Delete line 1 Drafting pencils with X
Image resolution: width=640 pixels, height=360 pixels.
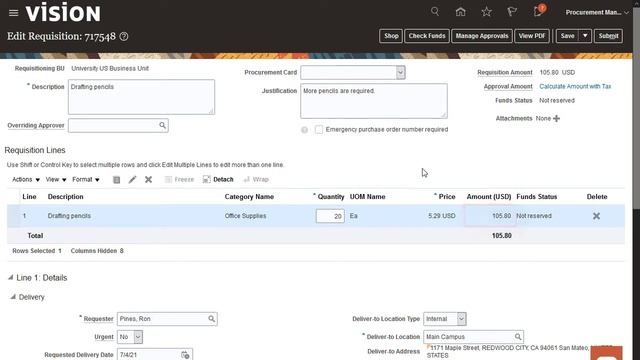pyautogui.click(x=596, y=216)
